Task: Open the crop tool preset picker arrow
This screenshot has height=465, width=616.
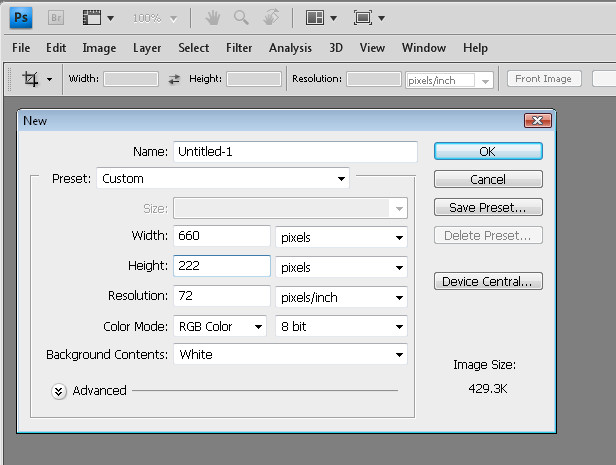Action: coord(49,79)
